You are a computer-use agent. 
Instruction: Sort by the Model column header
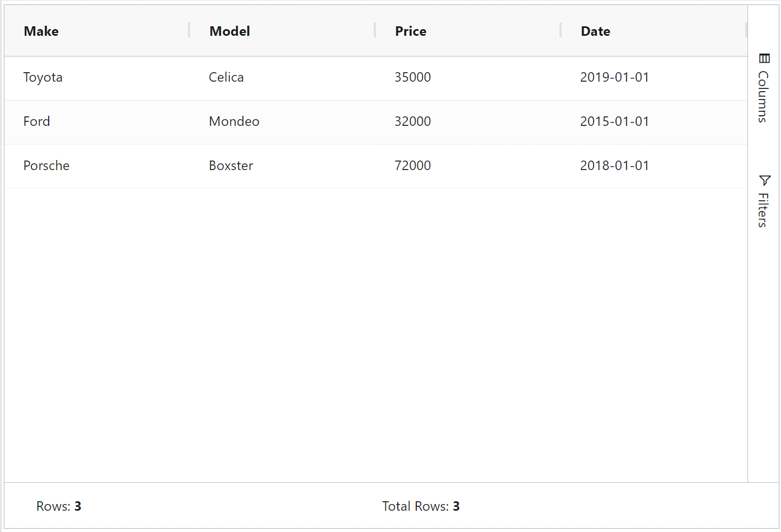pos(229,31)
